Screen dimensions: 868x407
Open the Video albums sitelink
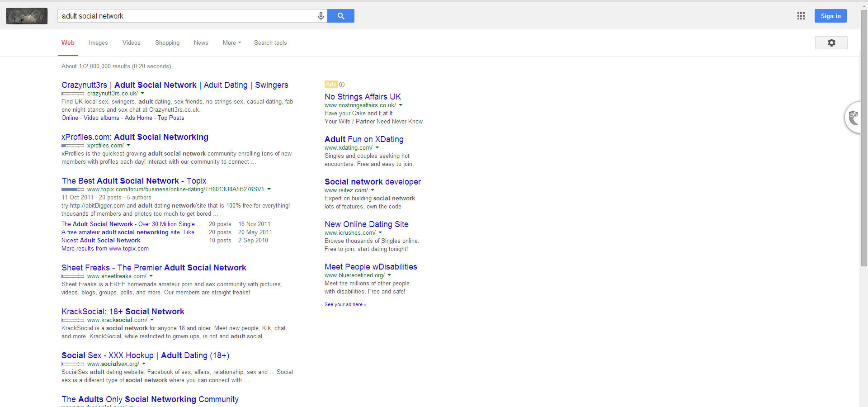[x=101, y=118]
